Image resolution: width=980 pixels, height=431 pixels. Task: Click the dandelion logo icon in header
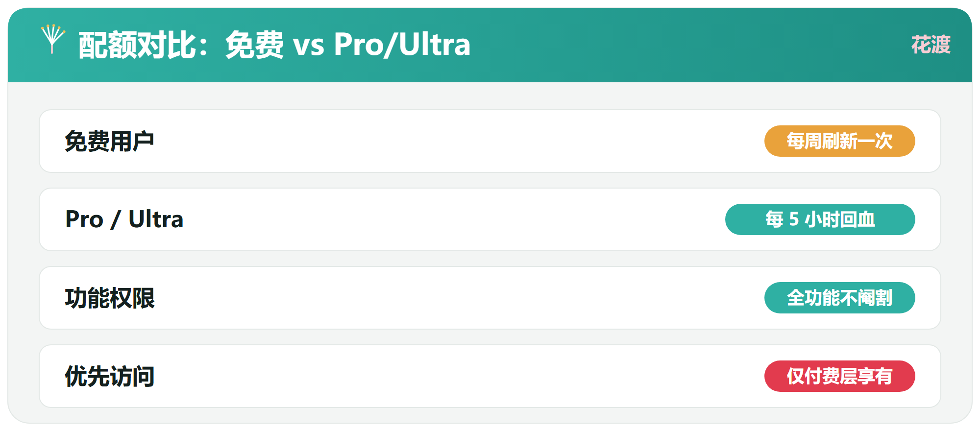53,39
